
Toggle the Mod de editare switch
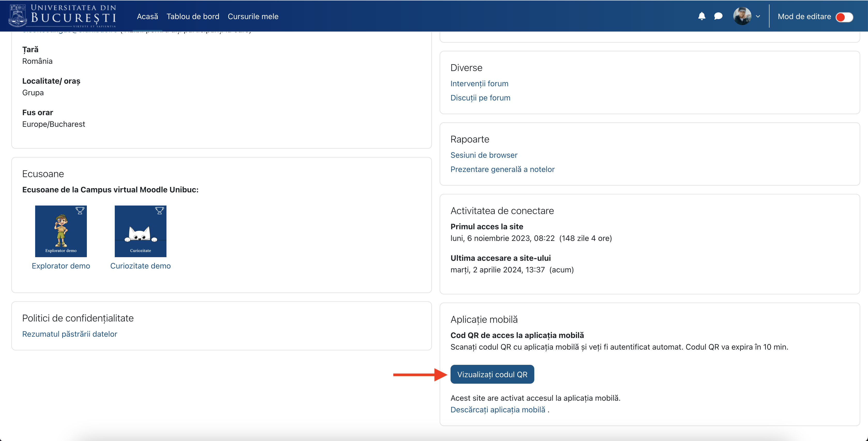(x=844, y=17)
